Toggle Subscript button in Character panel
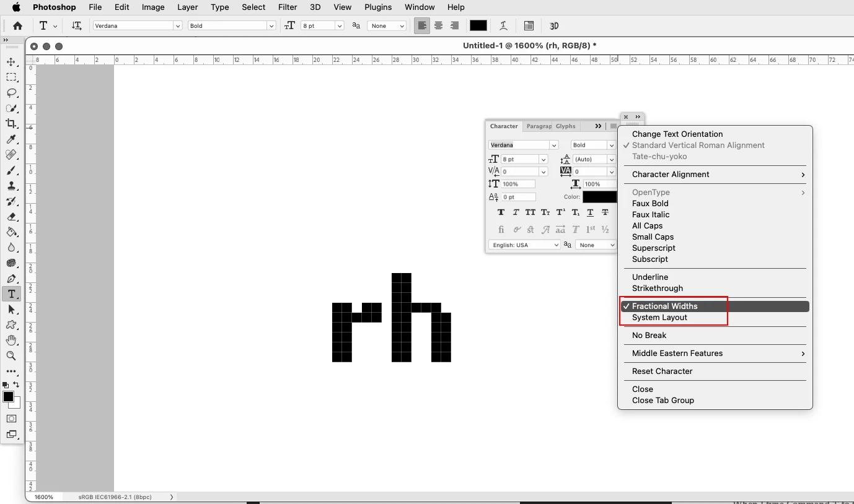This screenshot has height=504, width=854. 575,212
